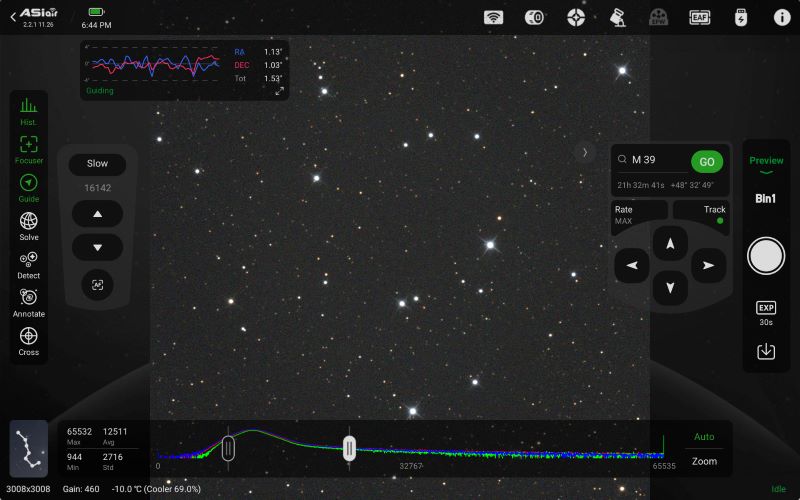The width and height of the screenshot is (800, 500).
Task: Slew mount south with down arrow
Action: 670,288
